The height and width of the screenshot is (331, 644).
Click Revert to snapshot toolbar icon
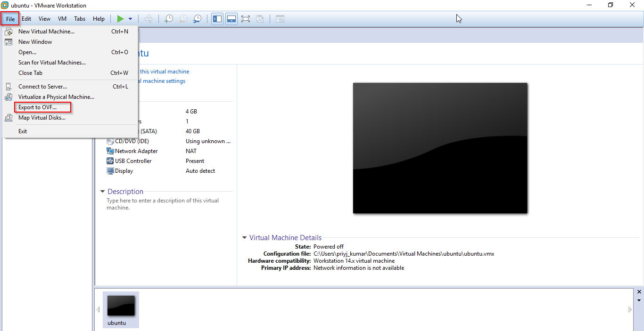coord(182,19)
